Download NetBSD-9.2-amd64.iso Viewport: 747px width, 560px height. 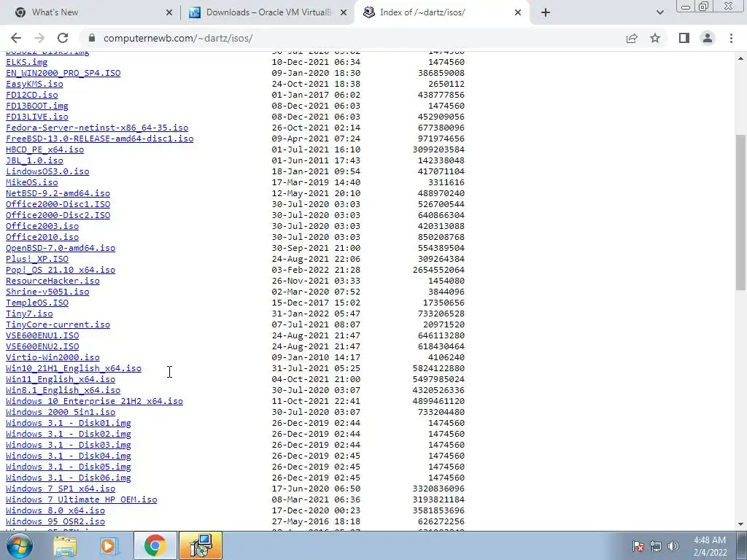coord(58,193)
